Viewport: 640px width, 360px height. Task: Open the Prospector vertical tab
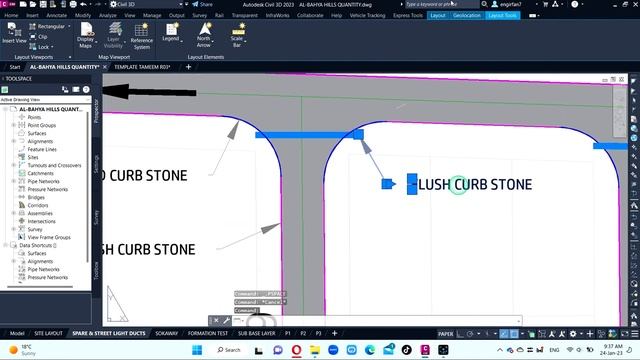click(x=96, y=111)
